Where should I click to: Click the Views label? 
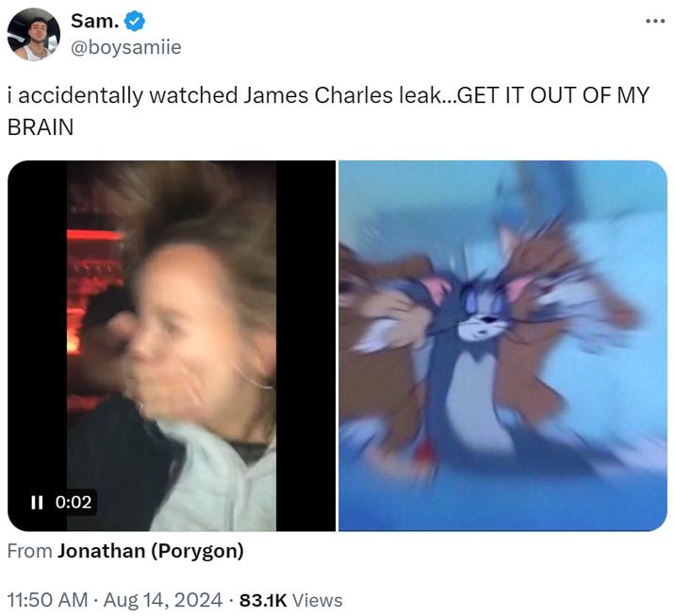pyautogui.click(x=318, y=600)
